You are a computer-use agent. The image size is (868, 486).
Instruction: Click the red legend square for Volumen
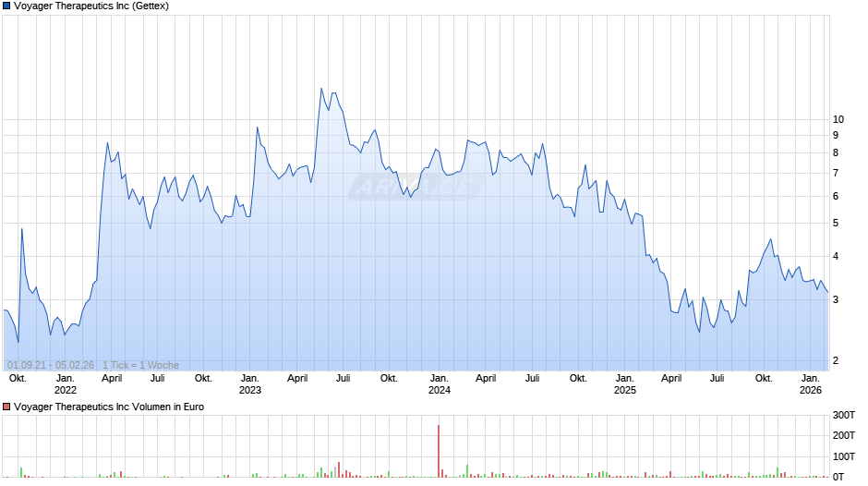[6, 407]
